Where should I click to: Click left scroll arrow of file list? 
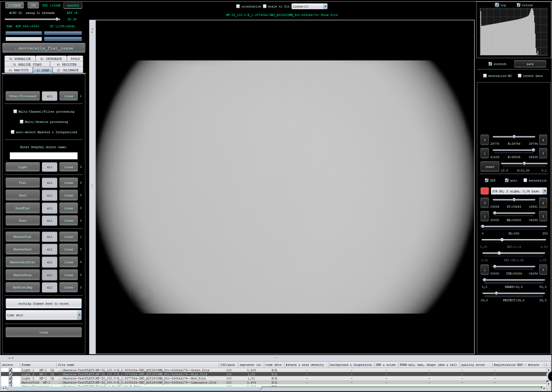pos(3,388)
